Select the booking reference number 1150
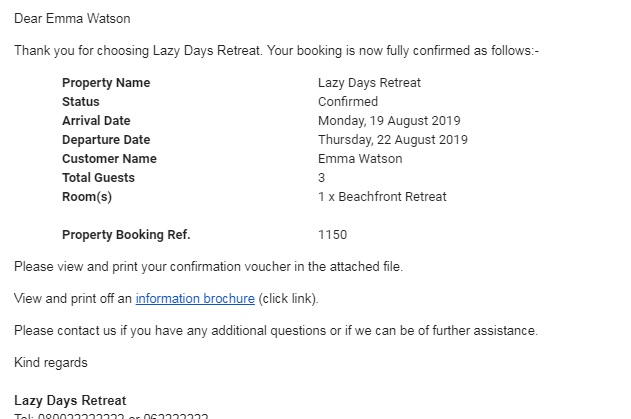The image size is (631, 419). pyautogui.click(x=332, y=234)
